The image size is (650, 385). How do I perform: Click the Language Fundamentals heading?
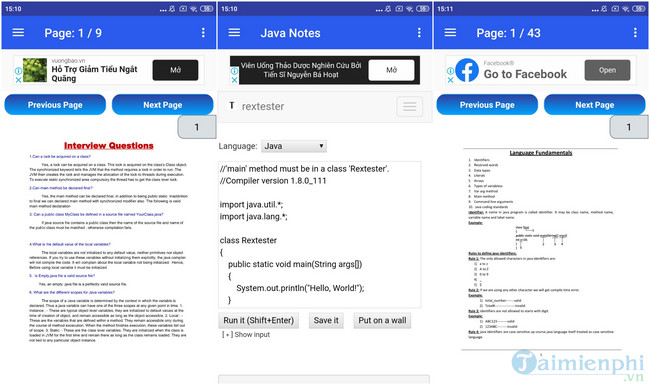[541, 153]
